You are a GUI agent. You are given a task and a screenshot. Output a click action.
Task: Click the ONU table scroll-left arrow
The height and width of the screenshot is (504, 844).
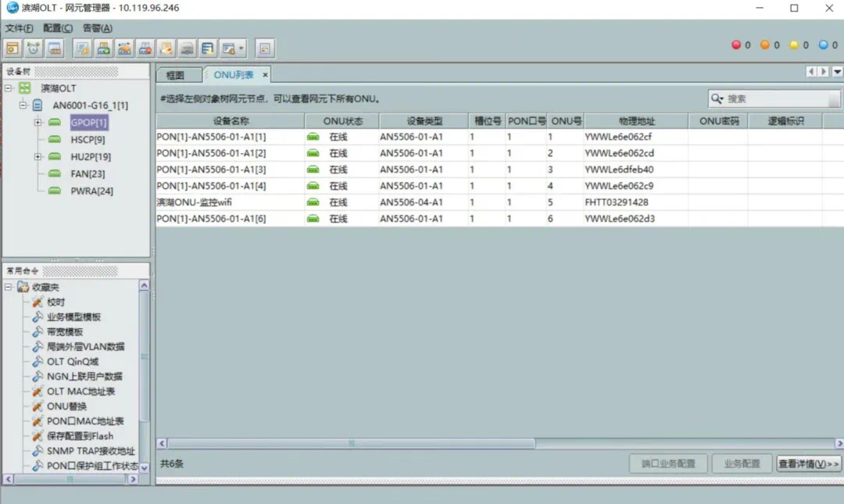click(x=162, y=443)
